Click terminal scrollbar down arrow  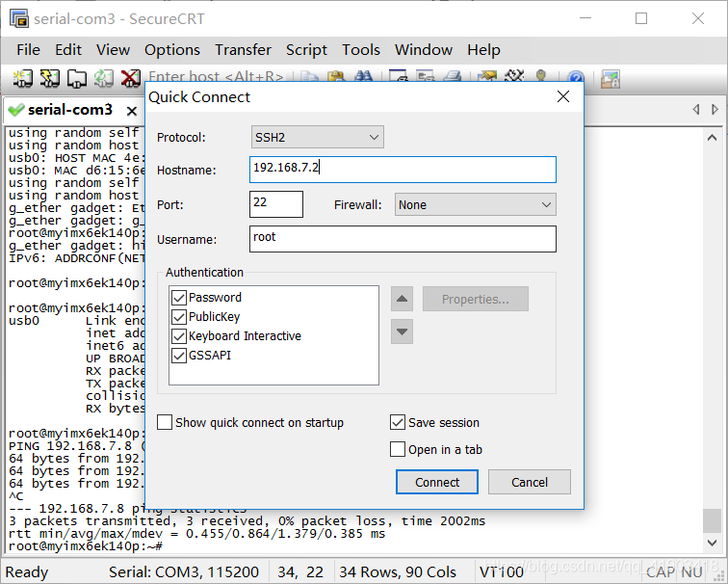[712, 543]
